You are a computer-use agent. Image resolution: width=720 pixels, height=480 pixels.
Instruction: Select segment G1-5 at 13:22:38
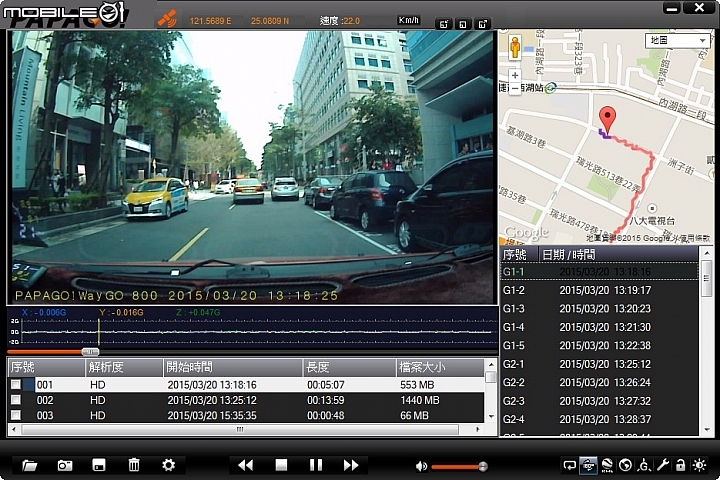point(599,345)
